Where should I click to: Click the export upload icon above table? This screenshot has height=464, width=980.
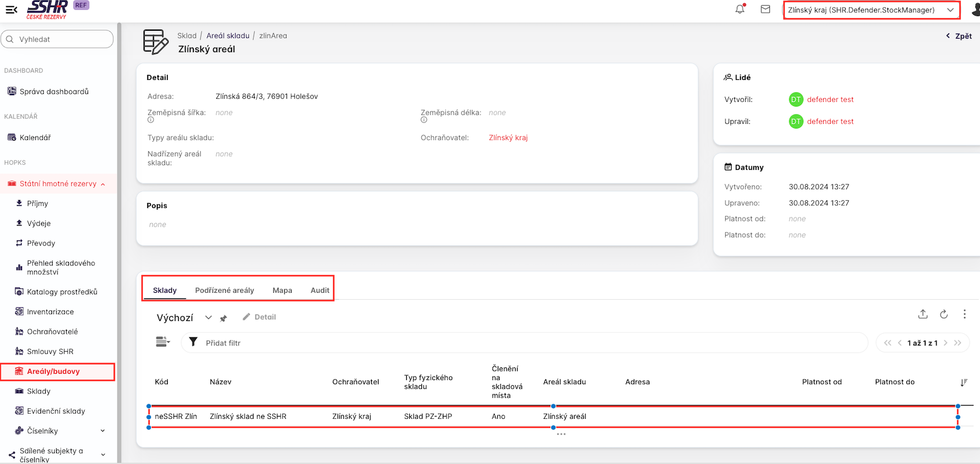click(x=923, y=314)
